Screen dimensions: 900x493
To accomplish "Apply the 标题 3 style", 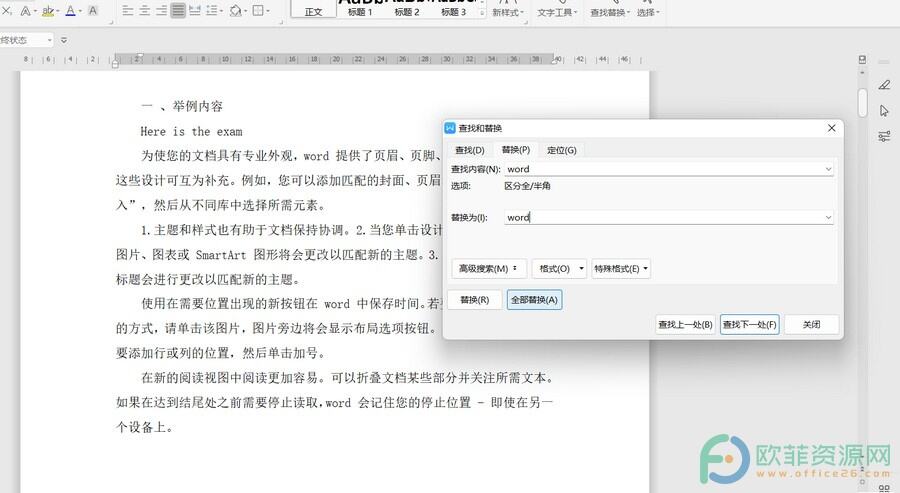I will click(x=453, y=9).
